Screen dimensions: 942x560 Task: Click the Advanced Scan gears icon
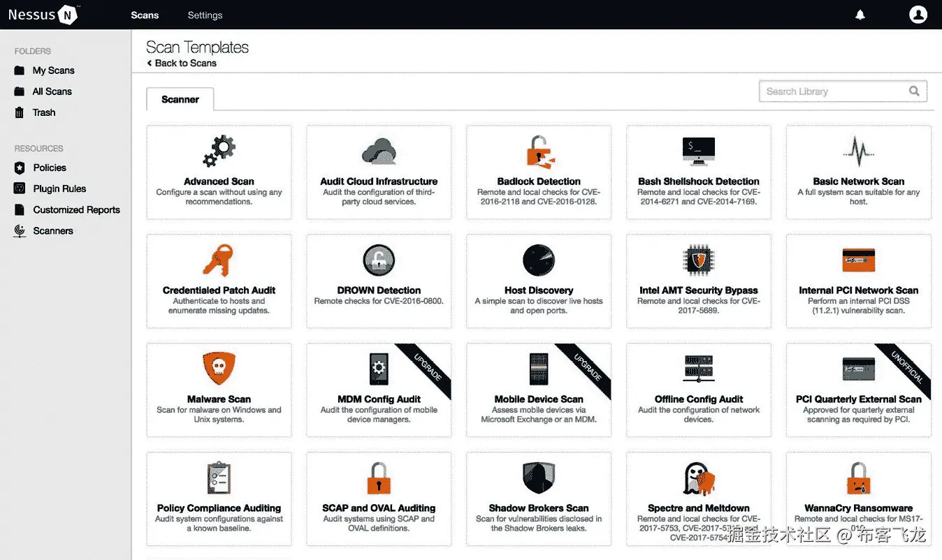click(219, 152)
